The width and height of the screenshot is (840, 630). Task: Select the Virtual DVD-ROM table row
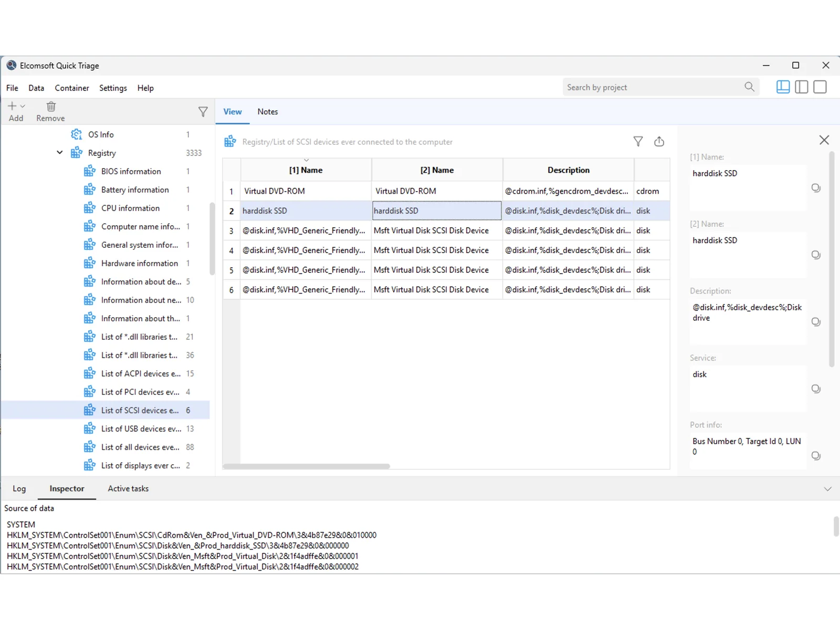point(446,191)
